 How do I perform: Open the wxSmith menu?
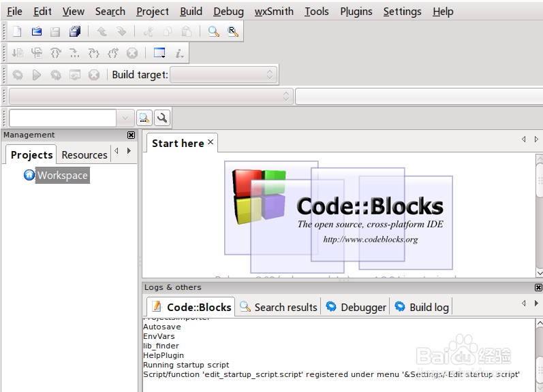point(274,12)
